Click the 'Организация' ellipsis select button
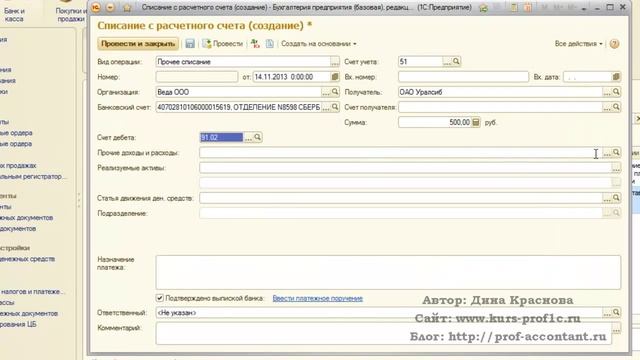Viewport: 640px width, 360px height. (326, 92)
